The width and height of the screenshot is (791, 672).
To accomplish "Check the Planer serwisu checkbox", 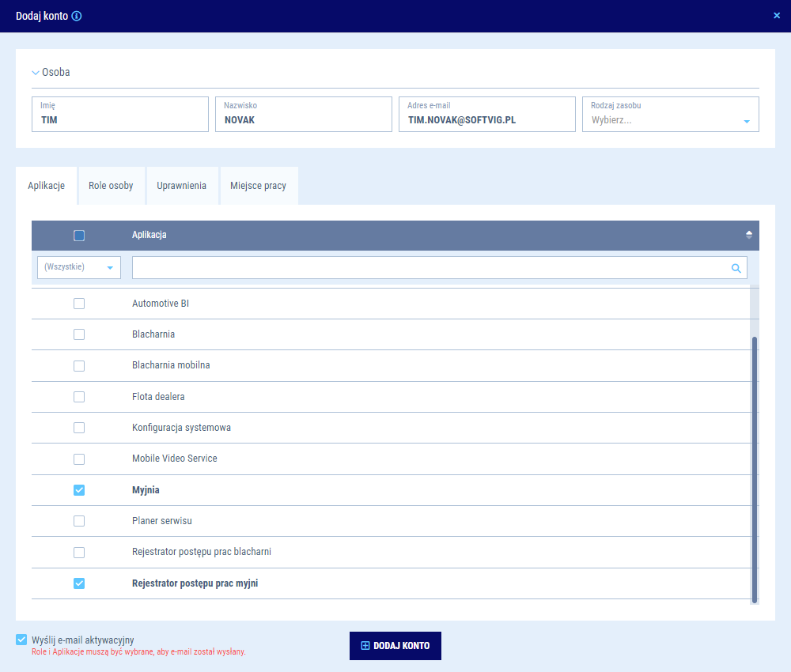I will point(79,521).
